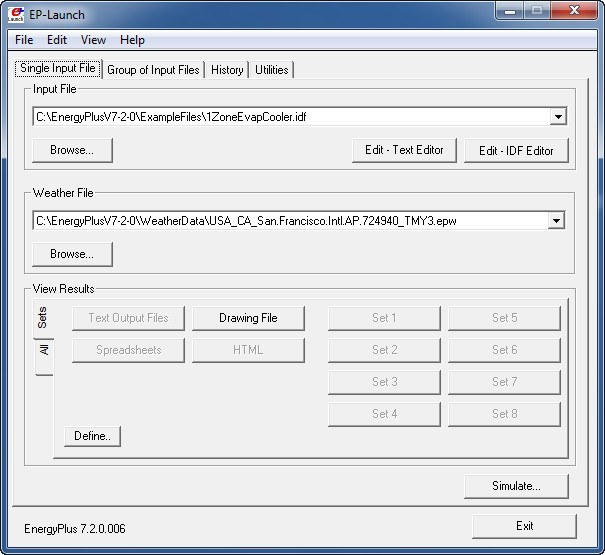This screenshot has height=555, width=605.
Task: Start the simulation with Simulate...
Action: coord(516,486)
